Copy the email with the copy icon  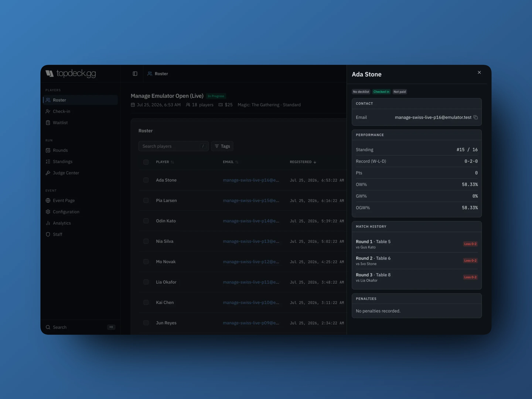475,117
